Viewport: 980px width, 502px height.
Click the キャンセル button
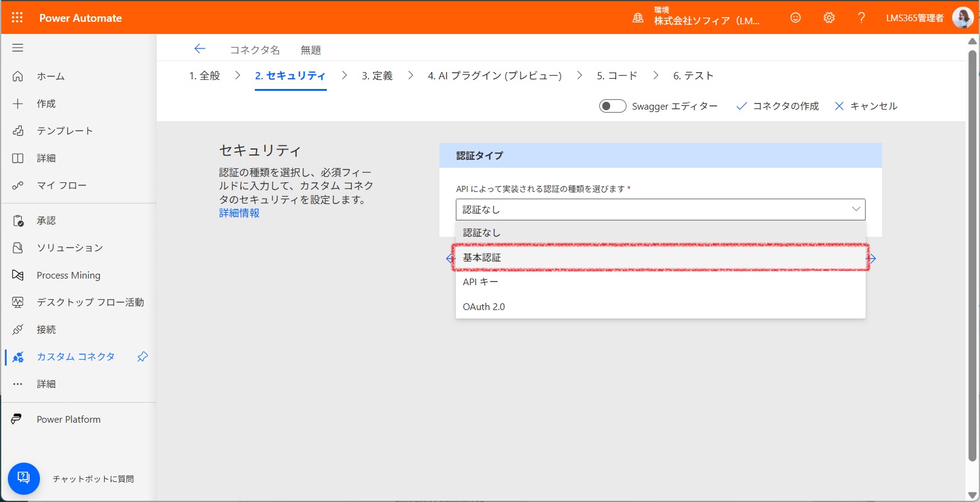pyautogui.click(x=866, y=106)
